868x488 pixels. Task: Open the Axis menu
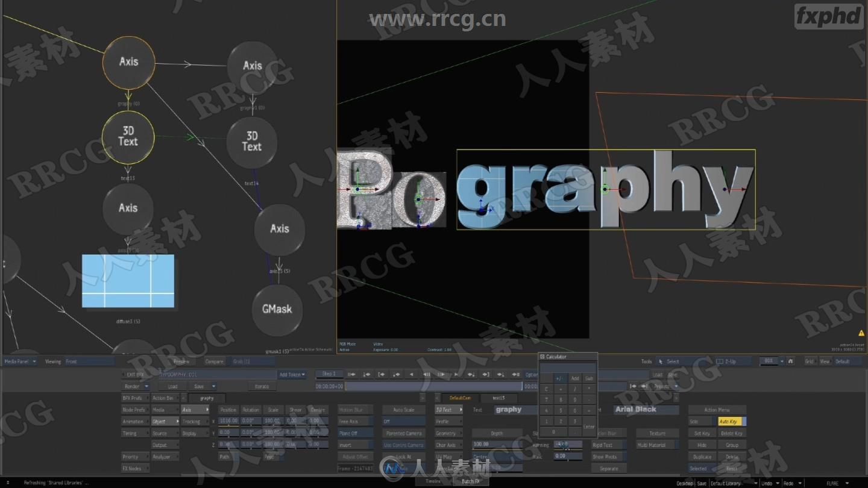coord(196,410)
